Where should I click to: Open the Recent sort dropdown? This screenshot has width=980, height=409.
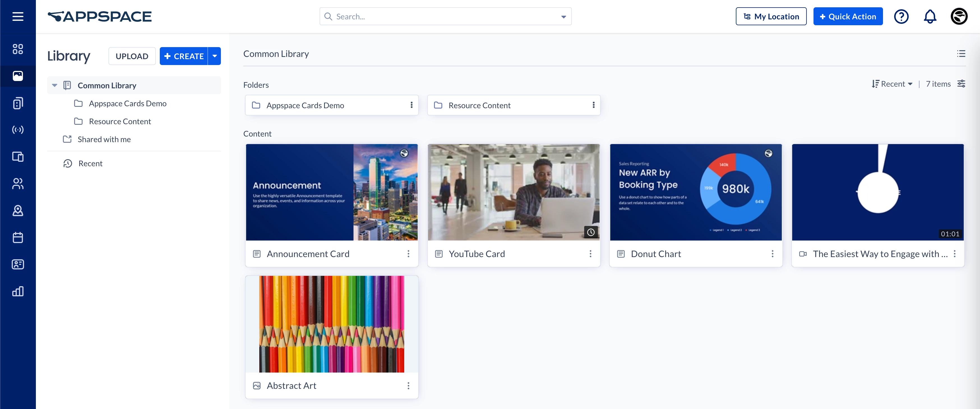892,84
